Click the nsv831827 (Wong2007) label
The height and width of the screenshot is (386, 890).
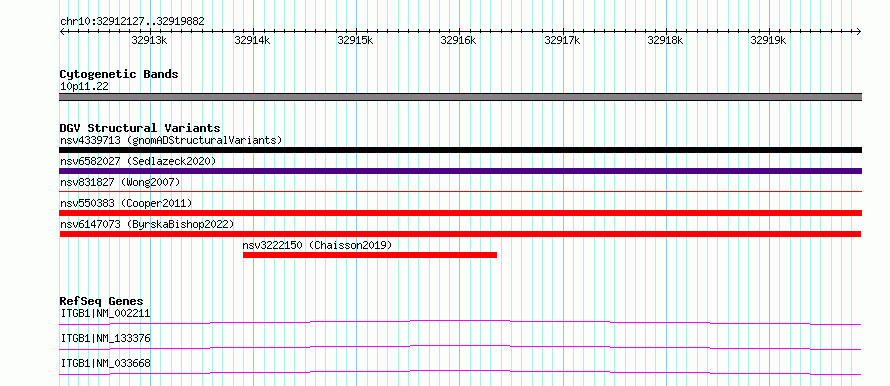pyautogui.click(x=120, y=182)
